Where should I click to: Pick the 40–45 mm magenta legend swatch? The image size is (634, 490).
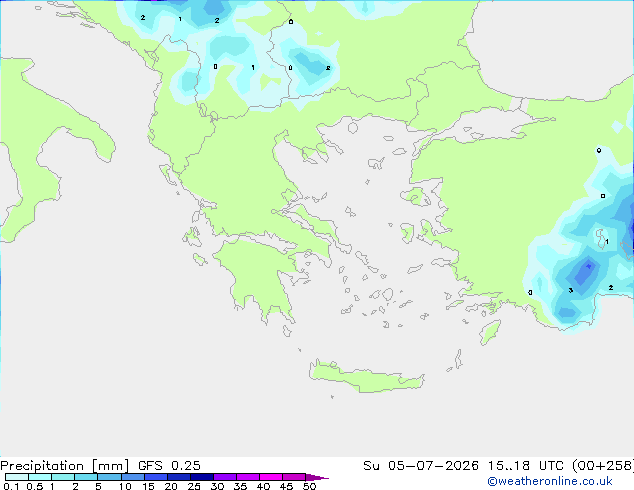tap(271, 477)
